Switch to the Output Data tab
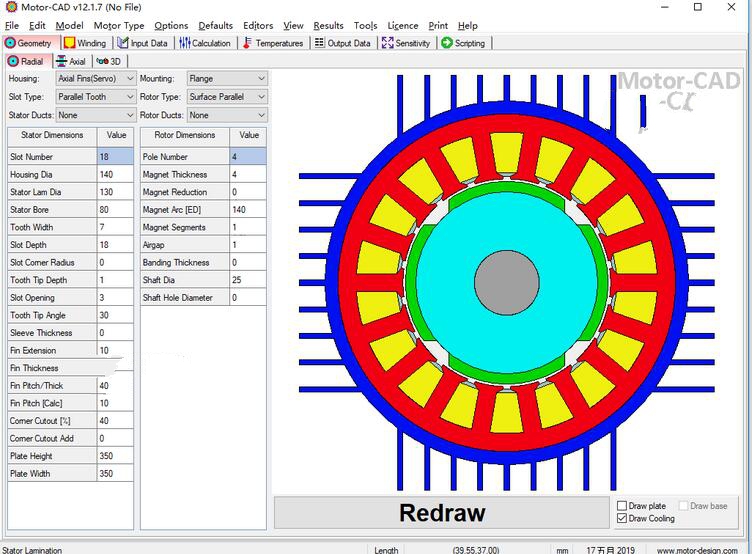Viewport: 753px width, 554px height. click(x=343, y=43)
